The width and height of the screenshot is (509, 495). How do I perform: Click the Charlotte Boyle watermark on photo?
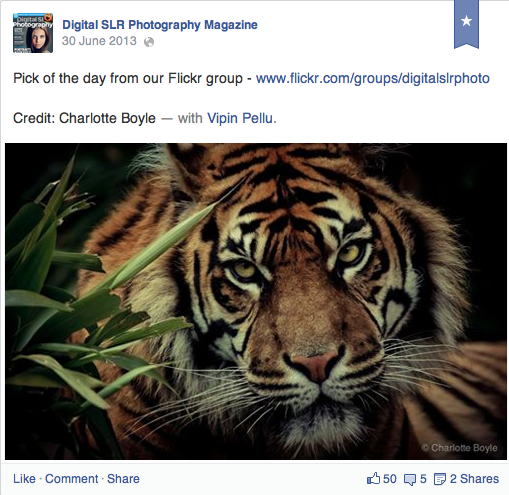coord(459,448)
